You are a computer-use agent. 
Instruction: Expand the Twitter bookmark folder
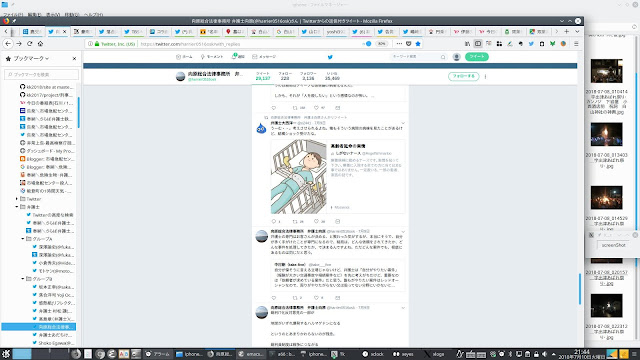[17, 199]
